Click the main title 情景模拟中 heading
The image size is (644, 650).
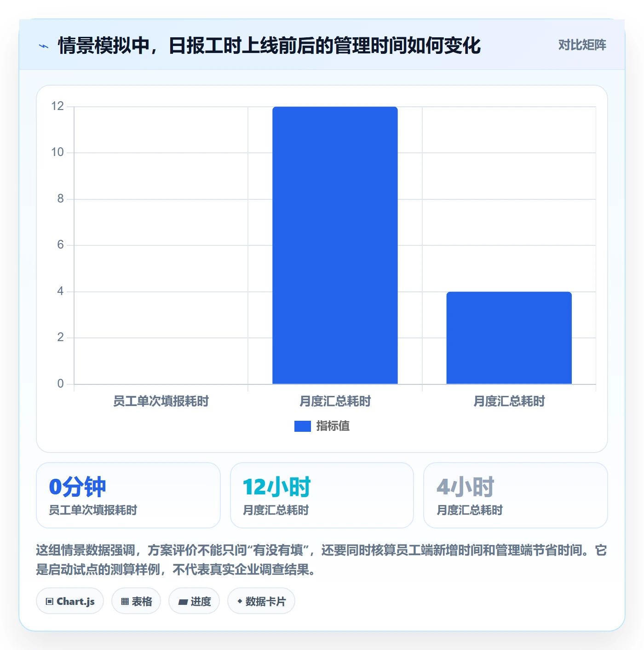(269, 46)
